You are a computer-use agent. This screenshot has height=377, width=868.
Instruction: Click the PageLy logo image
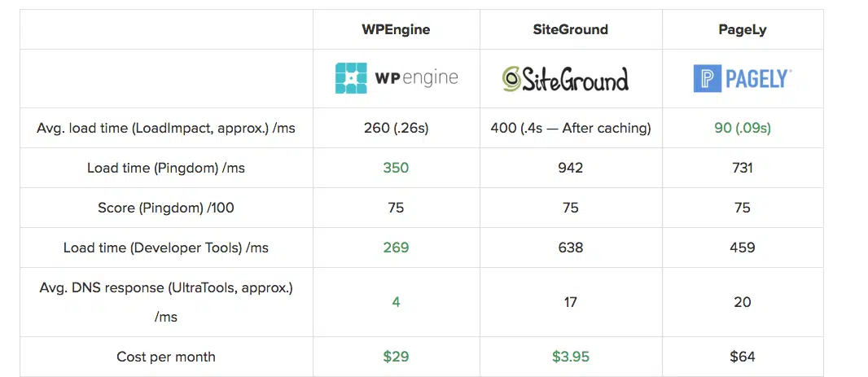(742, 78)
